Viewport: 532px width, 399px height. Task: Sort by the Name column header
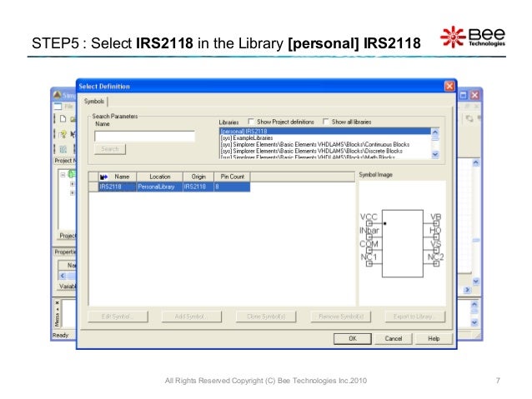pyautogui.click(x=118, y=177)
